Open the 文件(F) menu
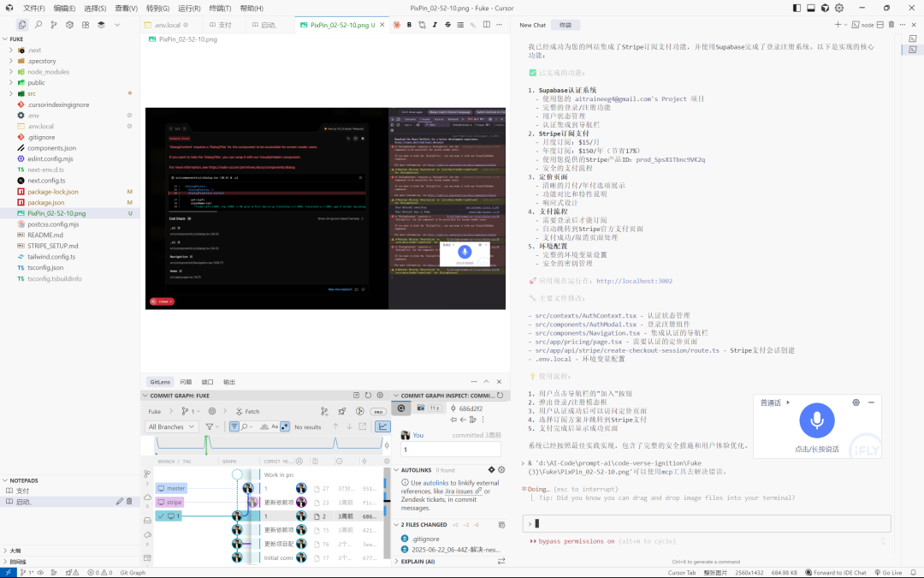Image resolution: width=924 pixels, height=578 pixels. pos(33,9)
